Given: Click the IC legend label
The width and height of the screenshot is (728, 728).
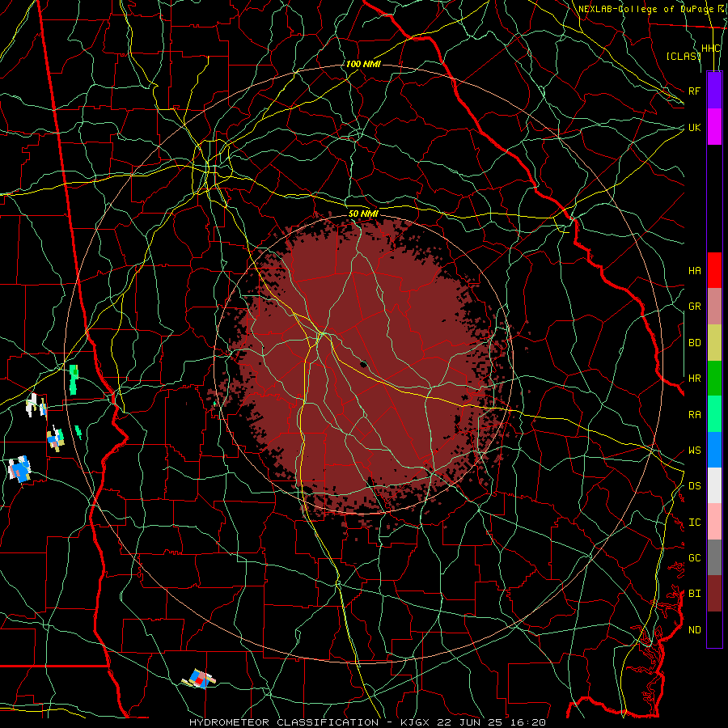Looking at the screenshot, I should [694, 523].
